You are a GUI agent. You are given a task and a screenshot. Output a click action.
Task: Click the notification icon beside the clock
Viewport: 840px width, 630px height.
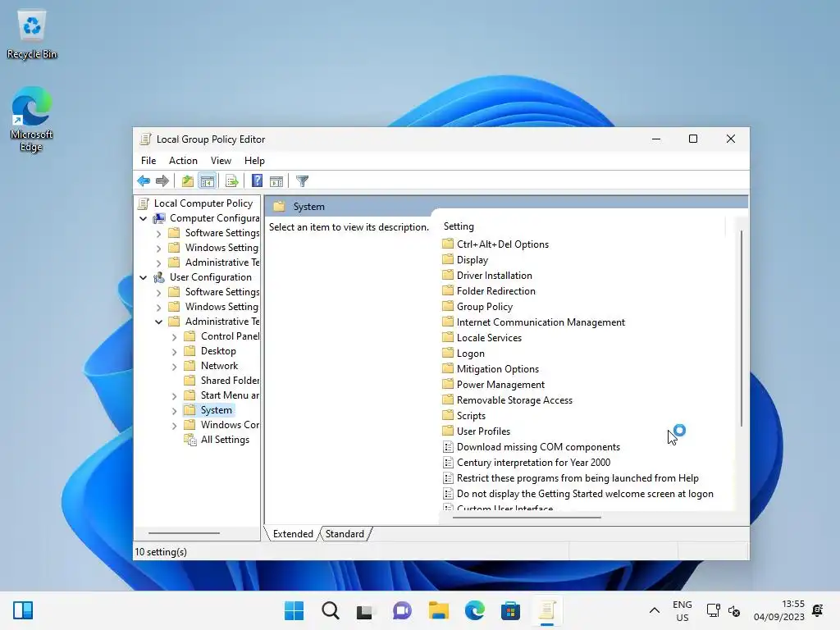coord(818,610)
